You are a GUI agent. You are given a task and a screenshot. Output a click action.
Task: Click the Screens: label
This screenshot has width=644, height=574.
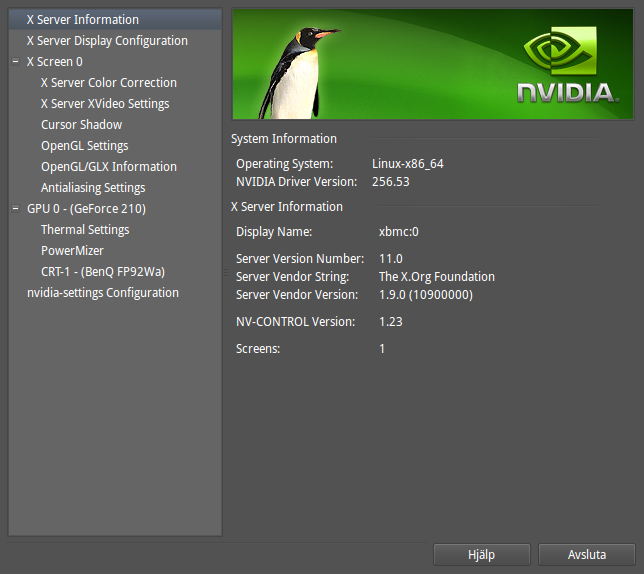258,349
